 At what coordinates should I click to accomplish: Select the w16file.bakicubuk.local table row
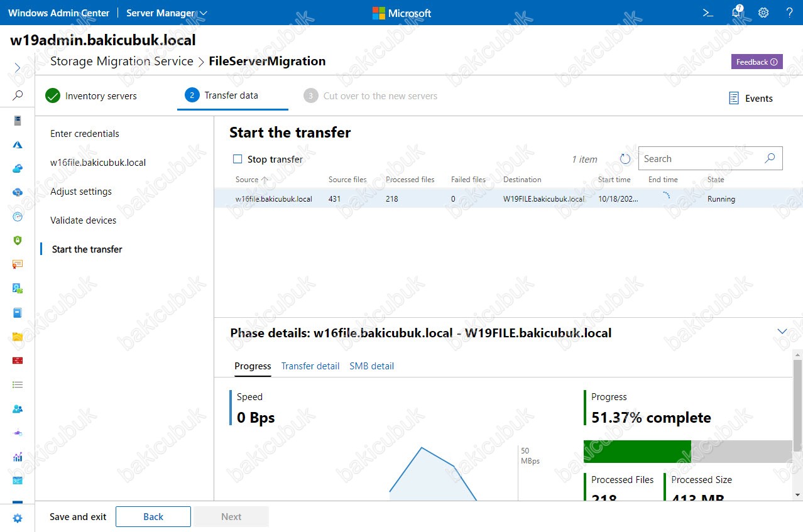(508, 198)
